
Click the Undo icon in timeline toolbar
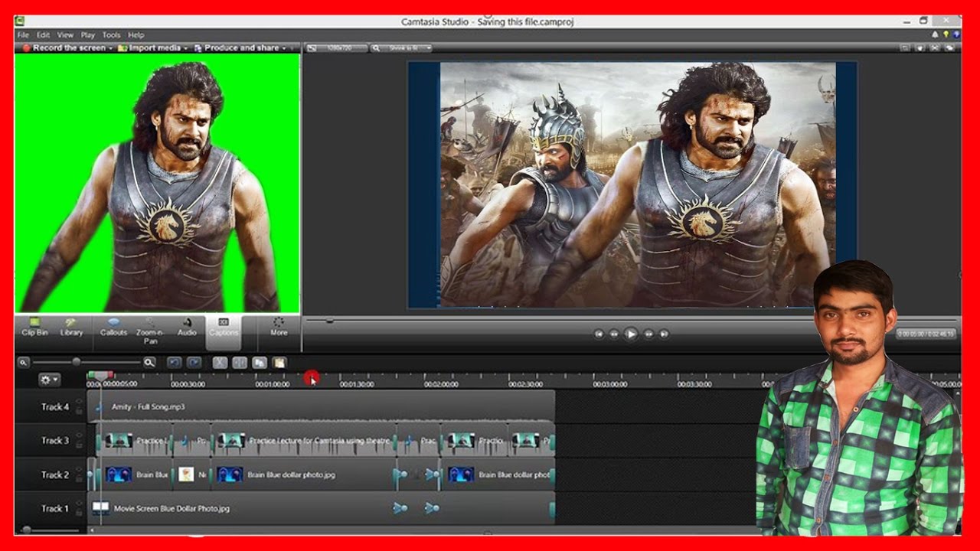(x=174, y=363)
